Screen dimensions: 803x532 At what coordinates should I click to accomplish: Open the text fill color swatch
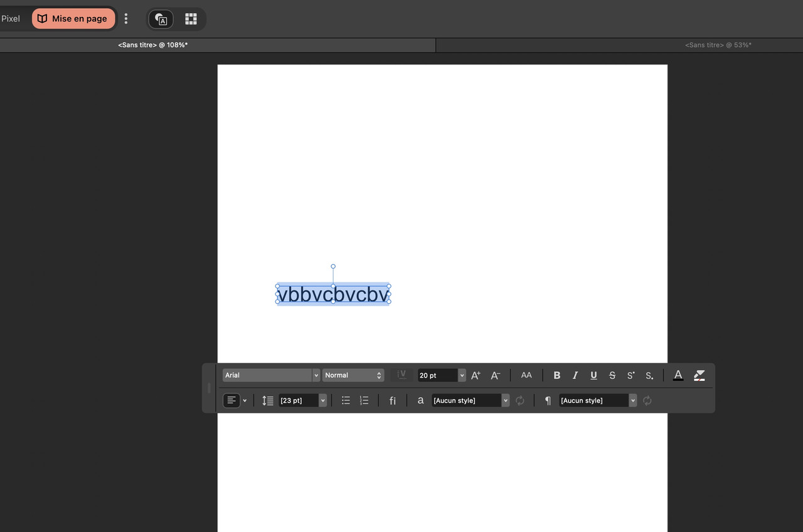(678, 375)
